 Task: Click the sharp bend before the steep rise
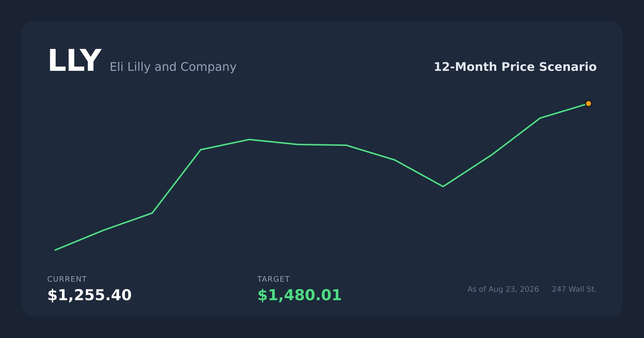click(x=152, y=213)
